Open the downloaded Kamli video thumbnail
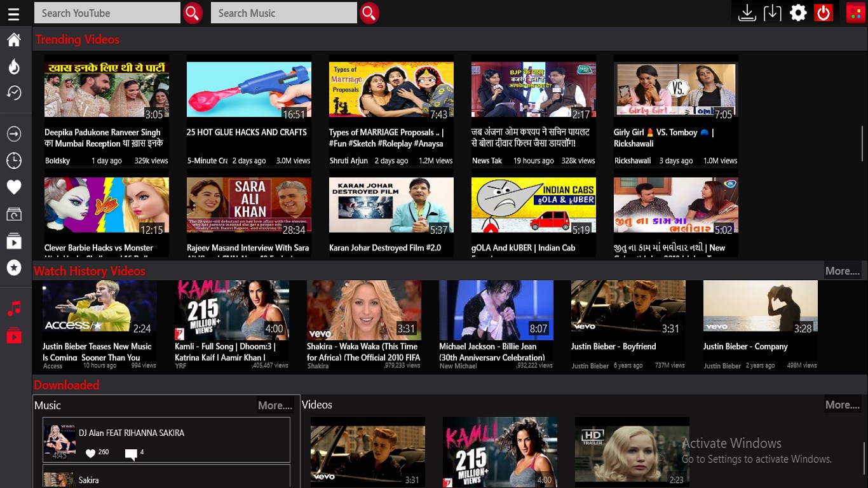The height and width of the screenshot is (488, 868). [500, 452]
